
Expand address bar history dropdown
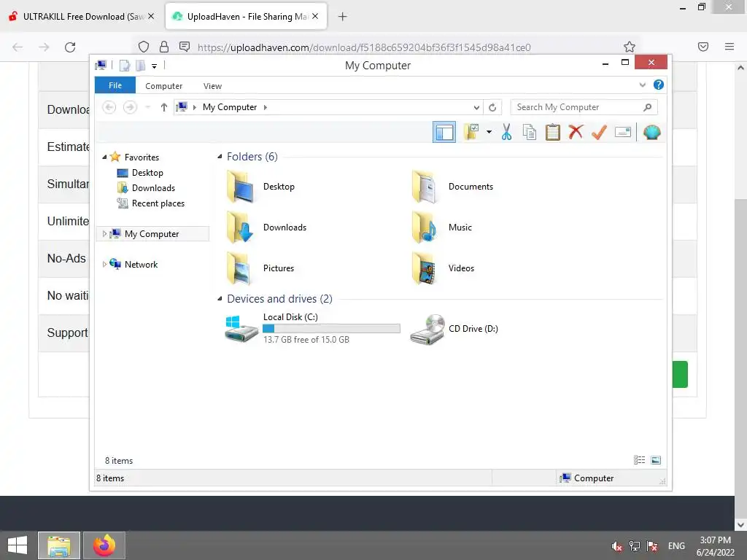coord(476,107)
